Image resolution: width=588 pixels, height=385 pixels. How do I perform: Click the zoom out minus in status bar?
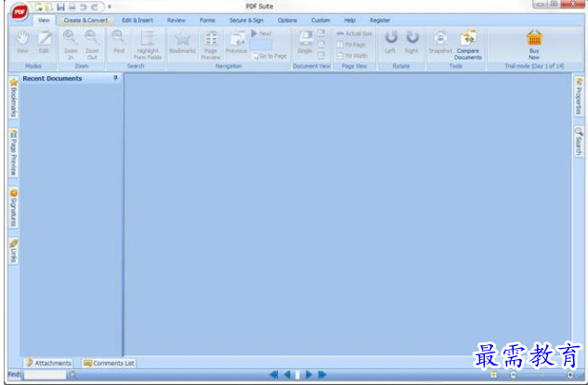tap(514, 375)
